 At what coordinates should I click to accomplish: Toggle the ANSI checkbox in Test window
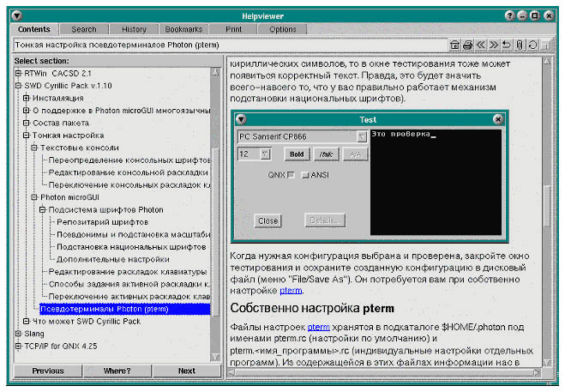coord(304,175)
